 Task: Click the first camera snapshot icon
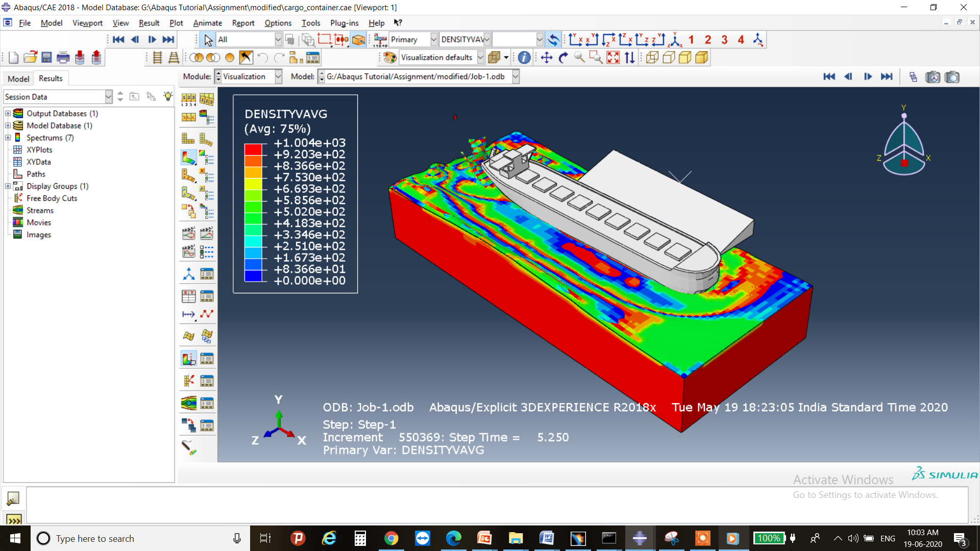click(933, 77)
